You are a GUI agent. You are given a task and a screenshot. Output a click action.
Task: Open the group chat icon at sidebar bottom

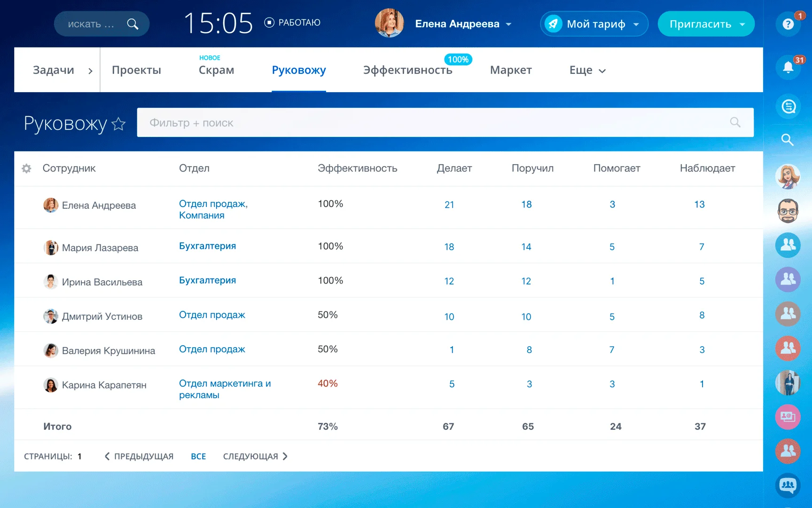point(788,485)
